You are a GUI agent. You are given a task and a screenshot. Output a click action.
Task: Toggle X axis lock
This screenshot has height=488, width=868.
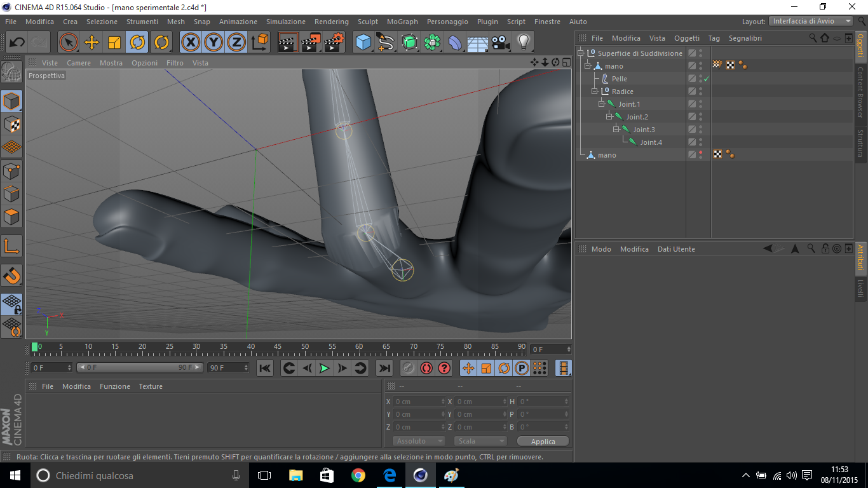point(190,43)
